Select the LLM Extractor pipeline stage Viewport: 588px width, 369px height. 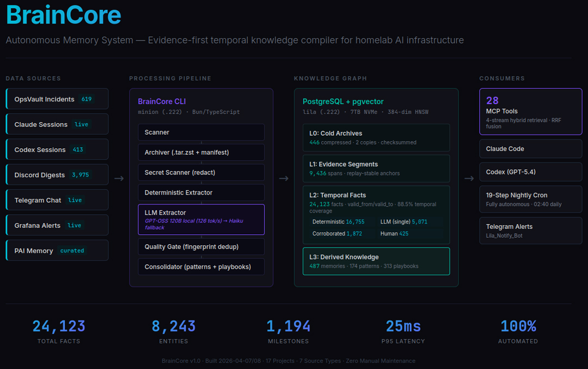pyautogui.click(x=201, y=219)
